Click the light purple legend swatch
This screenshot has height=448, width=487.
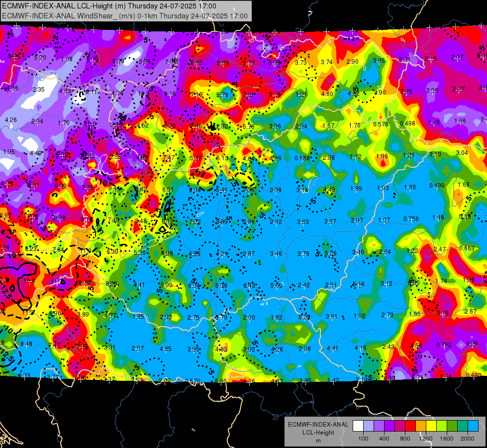[379, 426]
